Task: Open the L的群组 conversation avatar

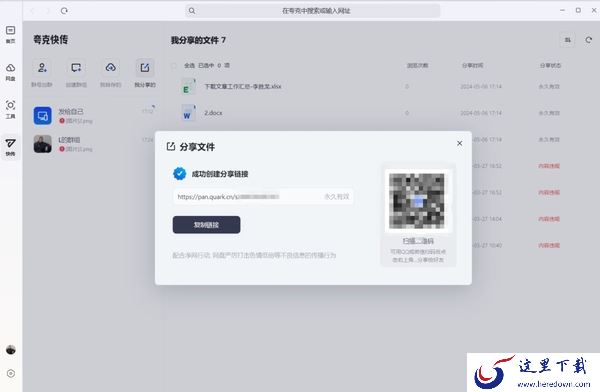Action: tap(42, 144)
